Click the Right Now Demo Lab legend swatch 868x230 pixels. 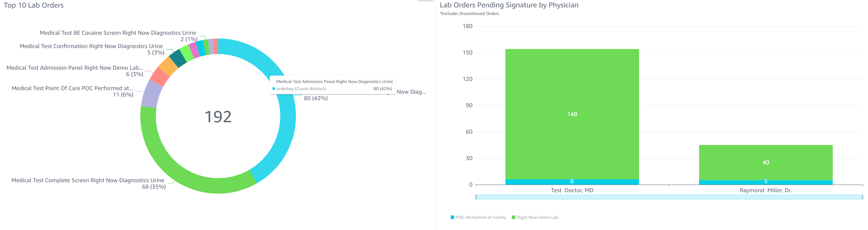tap(513, 217)
